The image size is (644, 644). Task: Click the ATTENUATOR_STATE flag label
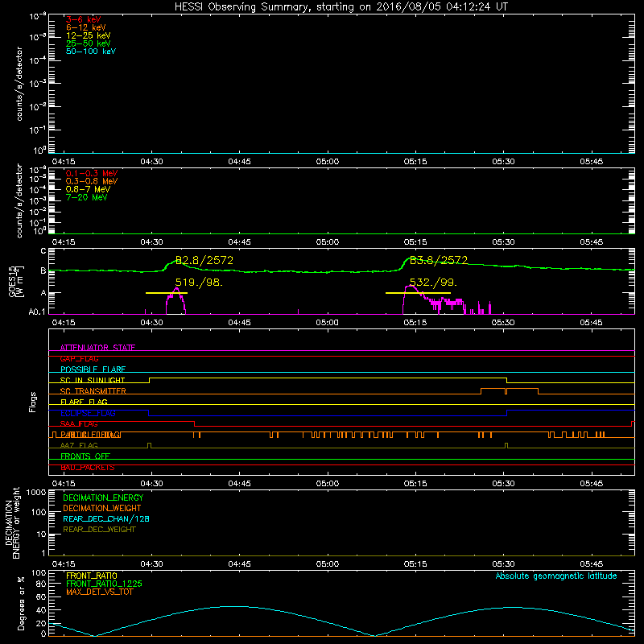tap(97, 348)
